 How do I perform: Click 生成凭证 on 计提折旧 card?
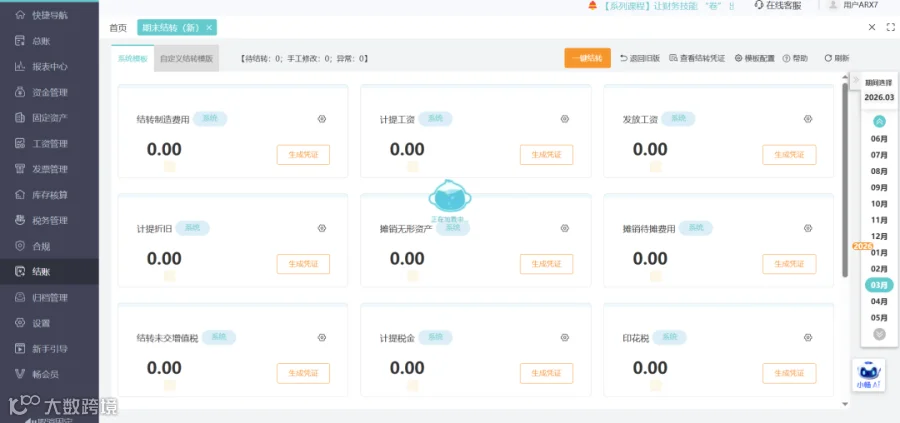tap(303, 264)
